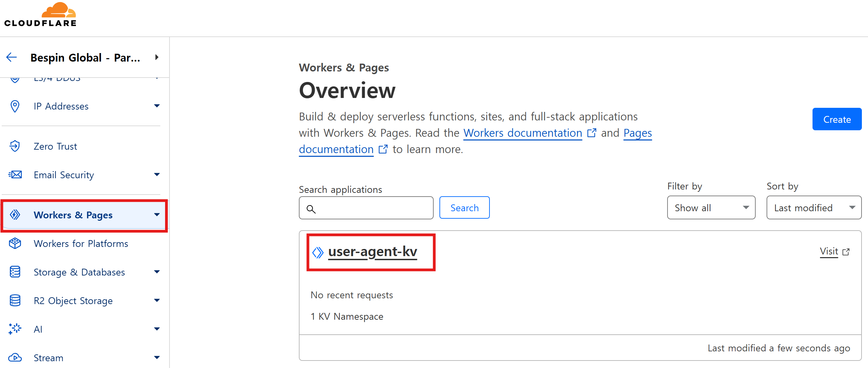868x368 pixels.
Task: Expand the account switcher arrow
Action: [157, 57]
